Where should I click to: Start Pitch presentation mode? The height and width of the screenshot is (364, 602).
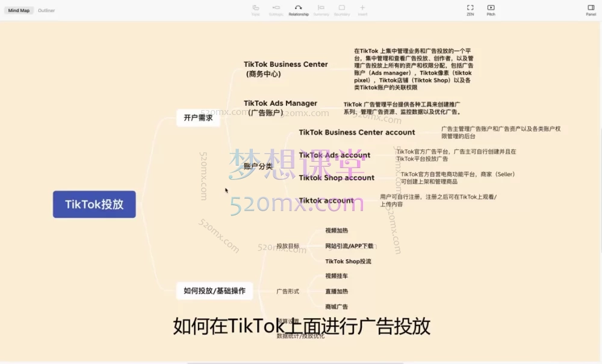click(x=491, y=8)
